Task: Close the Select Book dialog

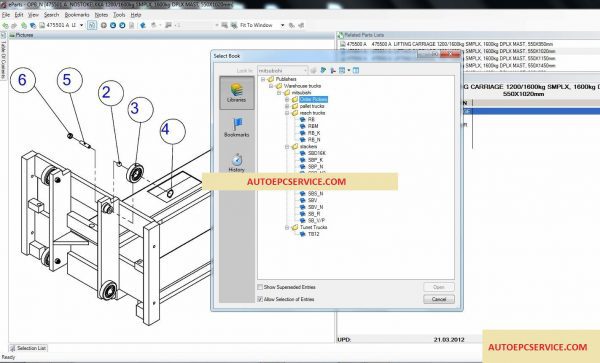Action: pos(450,55)
